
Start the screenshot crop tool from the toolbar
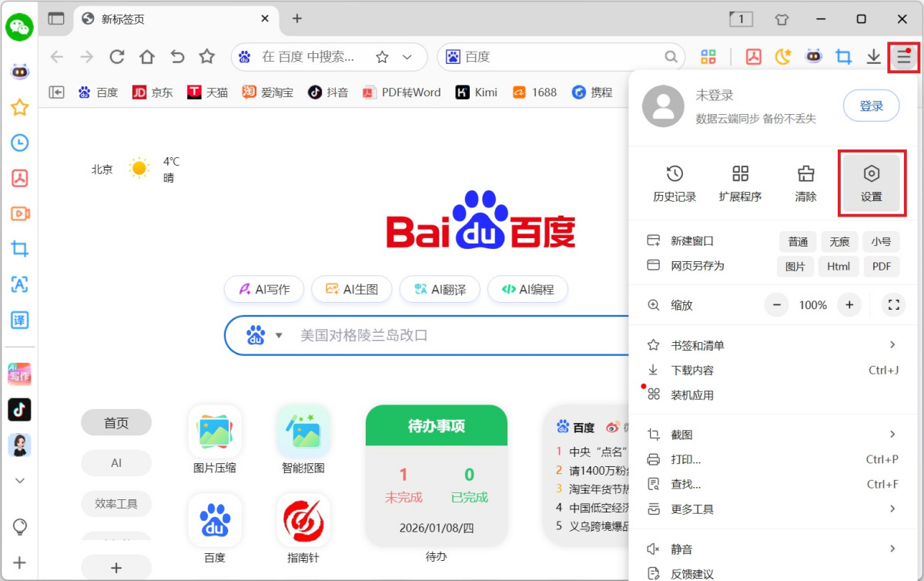pos(843,56)
